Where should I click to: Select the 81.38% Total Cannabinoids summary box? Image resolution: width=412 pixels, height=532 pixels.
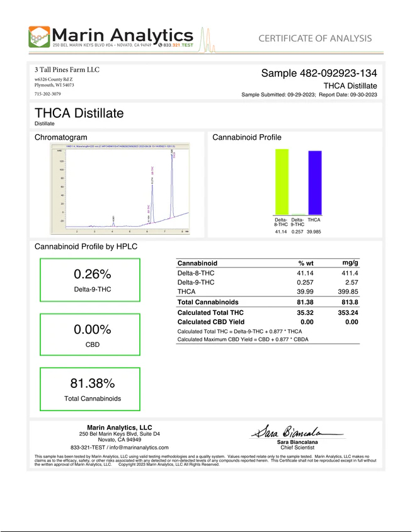(93, 390)
